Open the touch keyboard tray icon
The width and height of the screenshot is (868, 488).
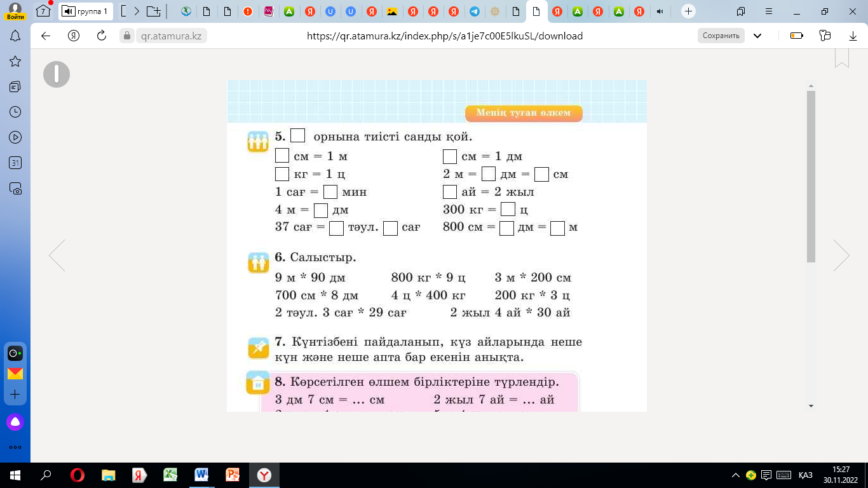click(x=783, y=475)
